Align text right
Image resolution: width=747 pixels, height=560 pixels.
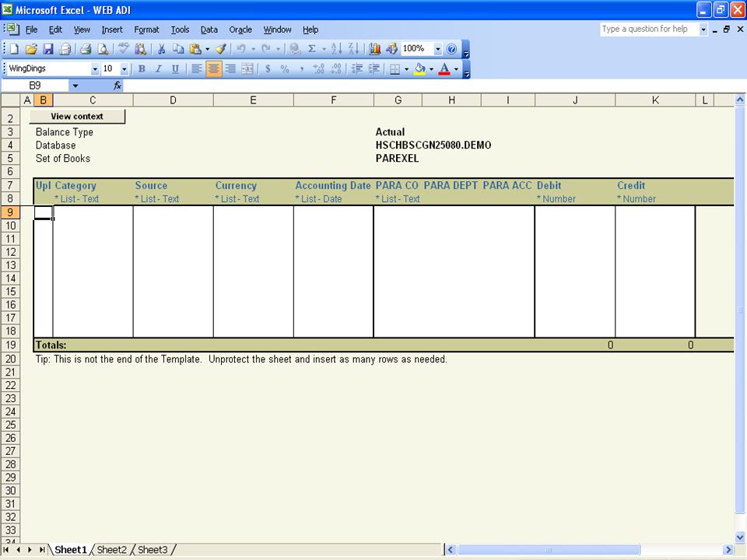click(x=230, y=69)
